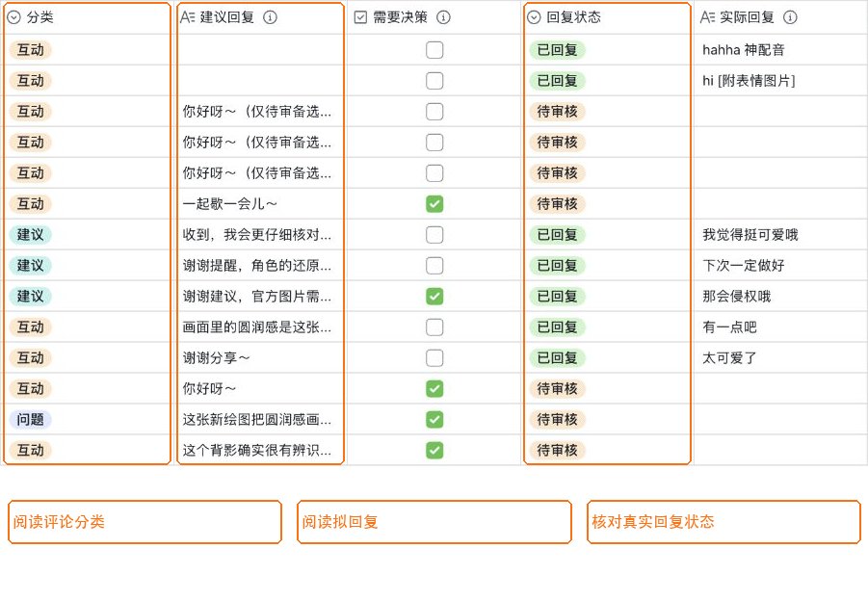Click the suggested reply '谢谢提醒，角色的还原...'
The width and height of the screenshot is (868, 601).
tap(257, 266)
